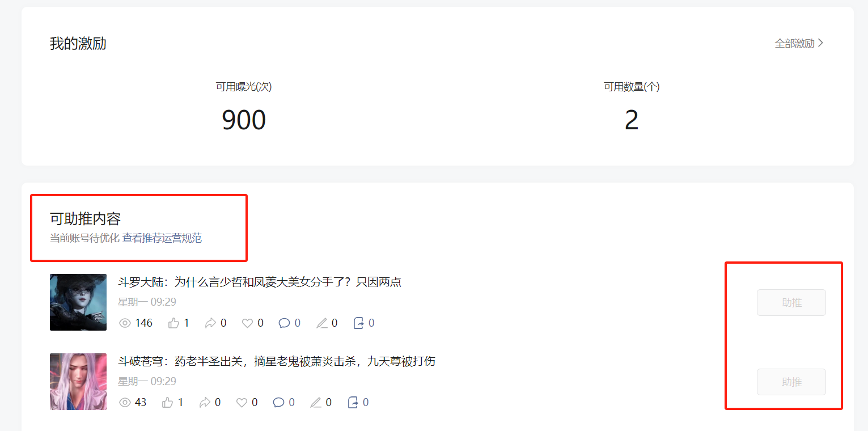Click the forward export icon on 斗罗大陆 article

tap(358, 323)
